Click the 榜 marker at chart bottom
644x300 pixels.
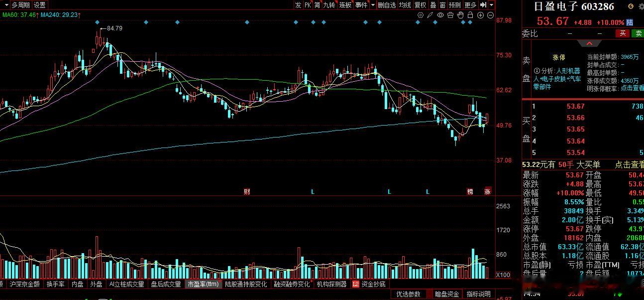pos(470,191)
